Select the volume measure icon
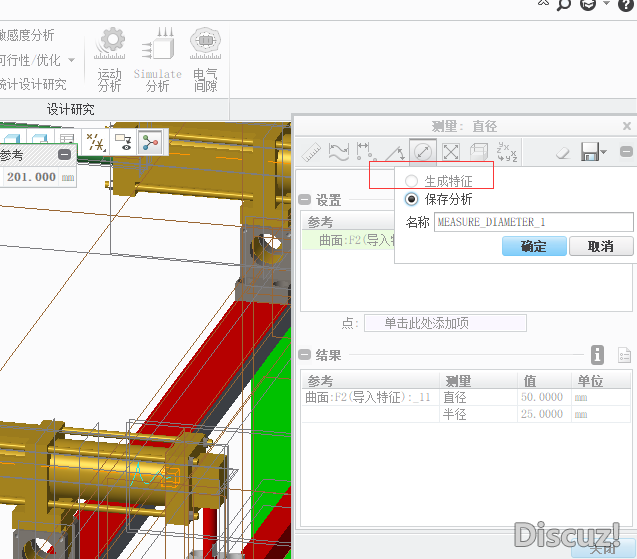The width and height of the screenshot is (637, 559). click(479, 152)
